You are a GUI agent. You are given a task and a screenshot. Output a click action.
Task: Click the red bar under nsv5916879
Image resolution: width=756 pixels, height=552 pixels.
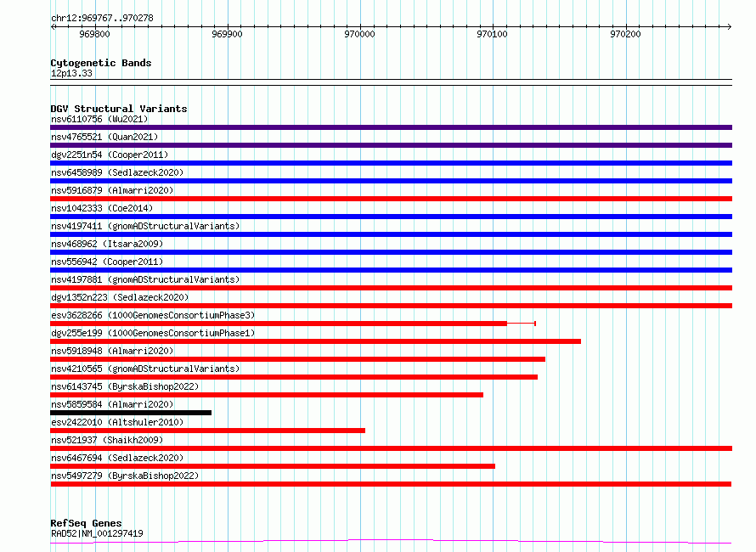391,199
